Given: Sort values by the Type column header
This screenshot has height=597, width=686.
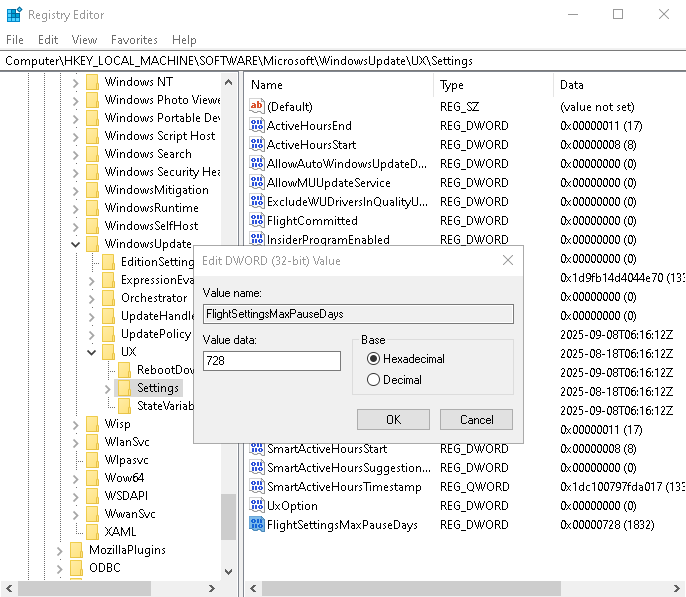Looking at the screenshot, I should coord(494,85).
